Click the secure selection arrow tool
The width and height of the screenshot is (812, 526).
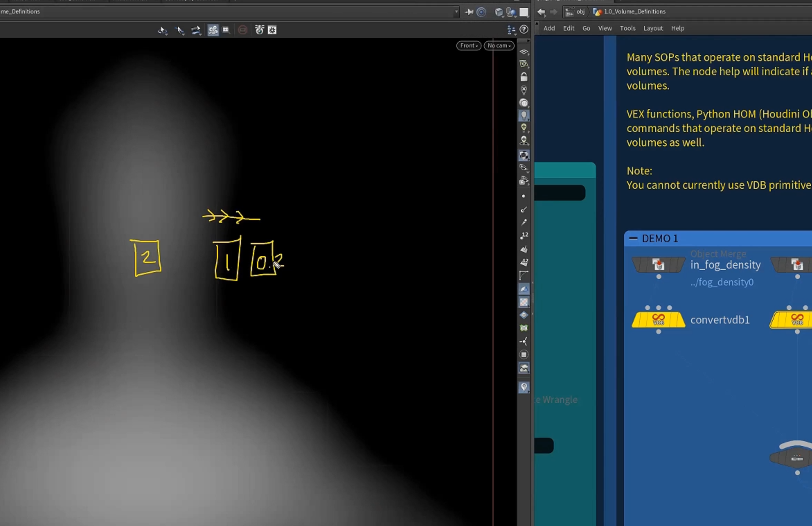(x=180, y=30)
